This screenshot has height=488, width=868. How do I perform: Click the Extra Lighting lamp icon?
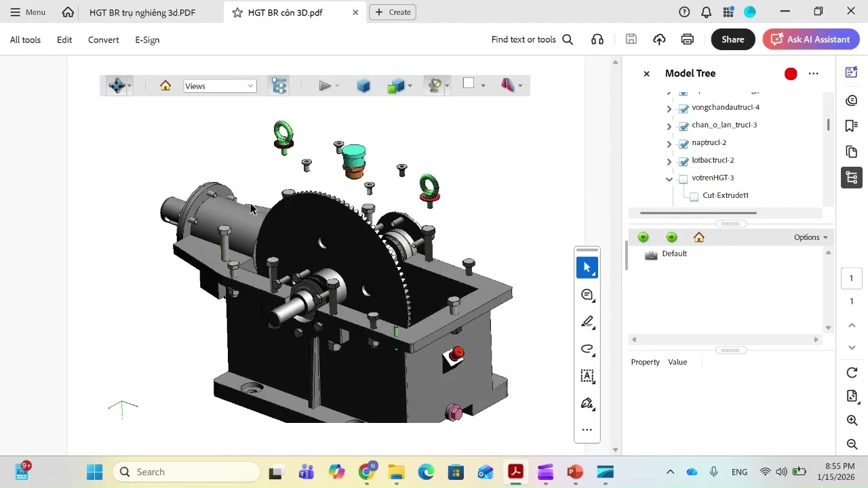[435, 85]
